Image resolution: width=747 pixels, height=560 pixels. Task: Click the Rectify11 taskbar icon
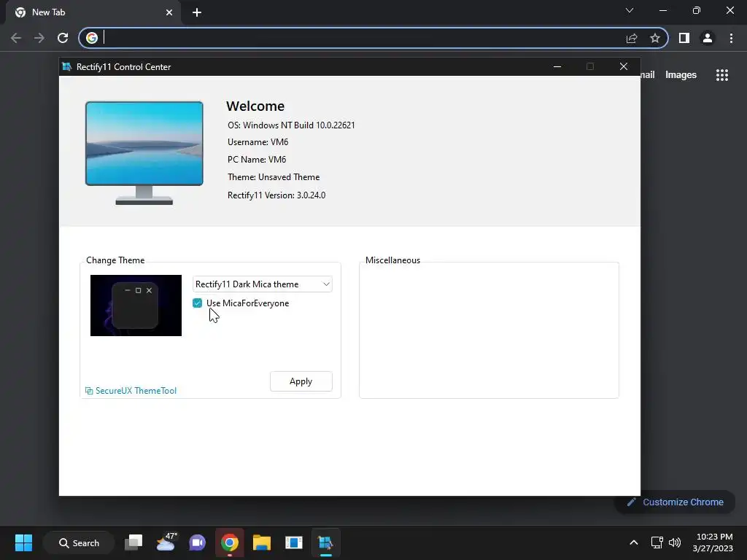pyautogui.click(x=326, y=542)
